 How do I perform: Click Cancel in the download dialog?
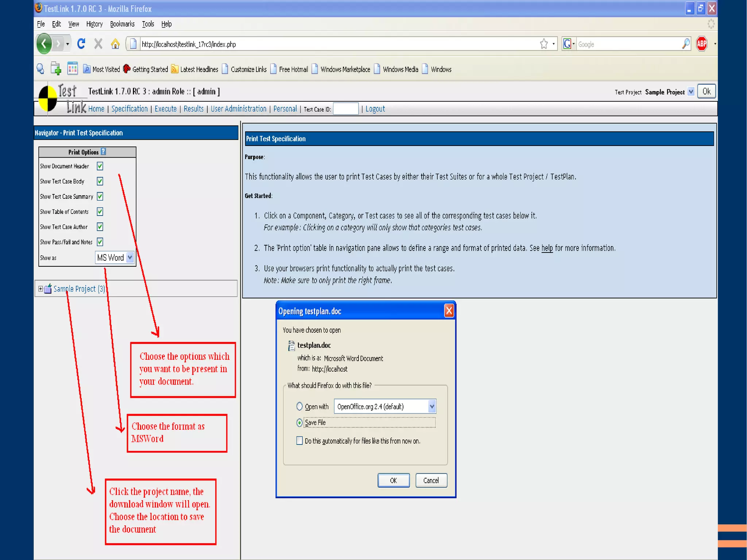[431, 480]
